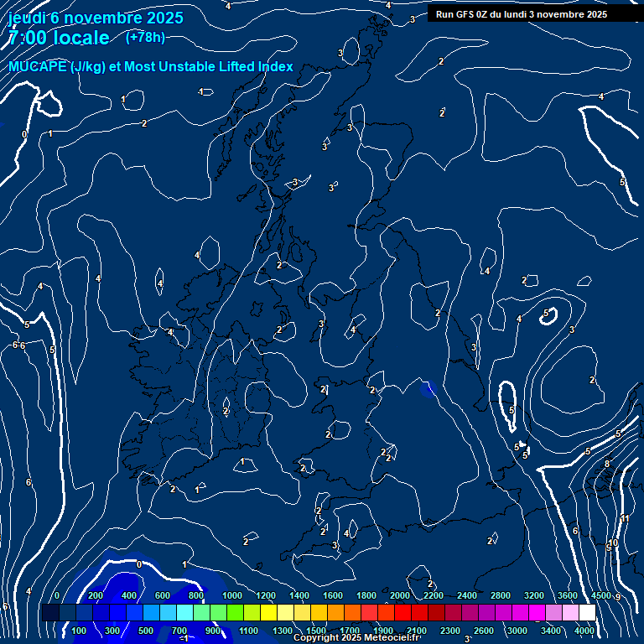Click the date title 'jeudi 6 novembre 2025'
Screen dimensions: 644x644
(x=95, y=18)
